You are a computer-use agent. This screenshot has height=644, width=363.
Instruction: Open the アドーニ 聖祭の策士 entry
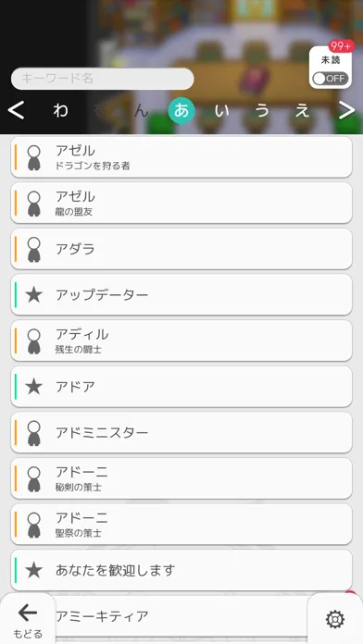[181, 525]
